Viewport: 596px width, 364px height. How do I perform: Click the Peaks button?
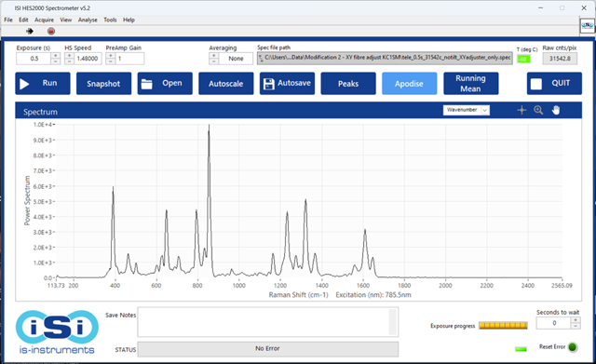[348, 84]
